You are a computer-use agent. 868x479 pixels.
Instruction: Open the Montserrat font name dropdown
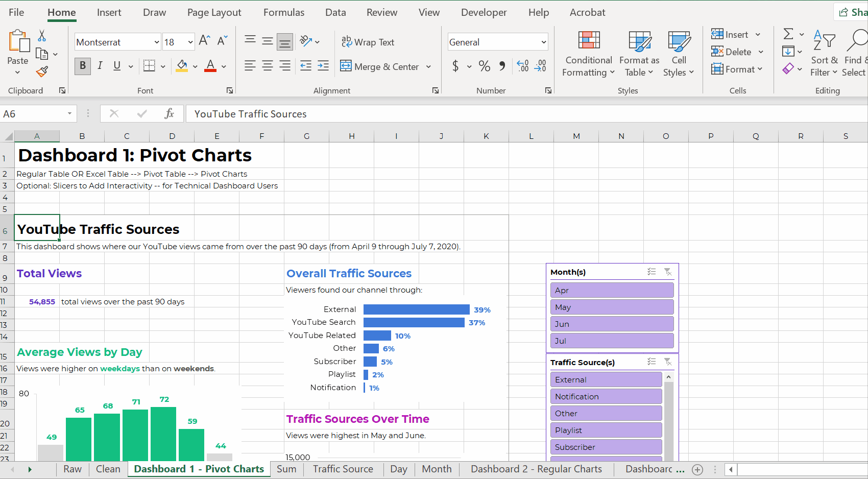click(x=156, y=42)
